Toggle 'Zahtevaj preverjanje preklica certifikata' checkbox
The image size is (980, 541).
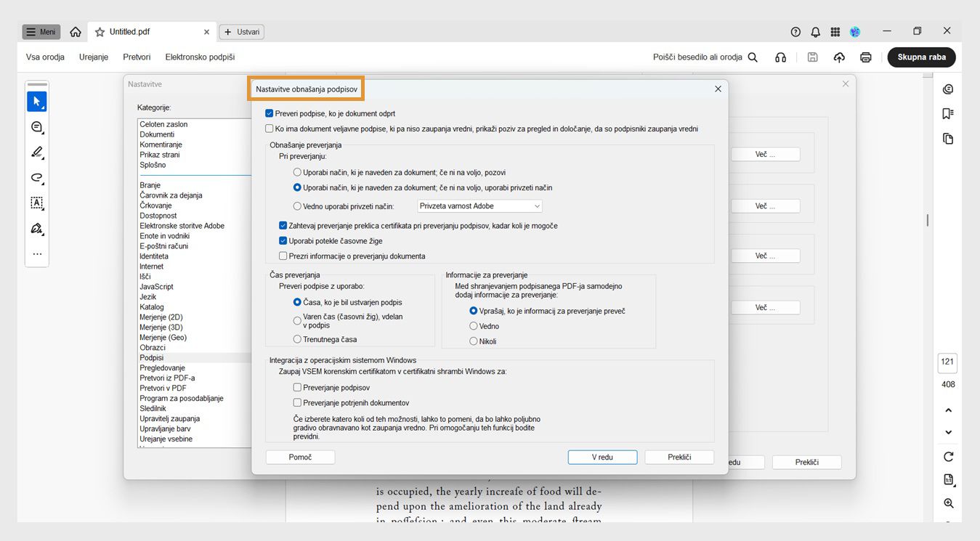[283, 226]
